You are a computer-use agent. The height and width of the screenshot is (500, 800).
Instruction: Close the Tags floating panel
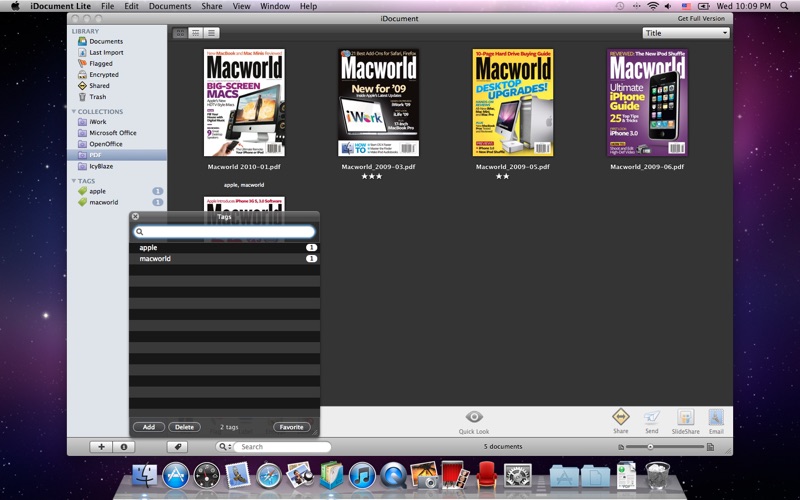135,216
